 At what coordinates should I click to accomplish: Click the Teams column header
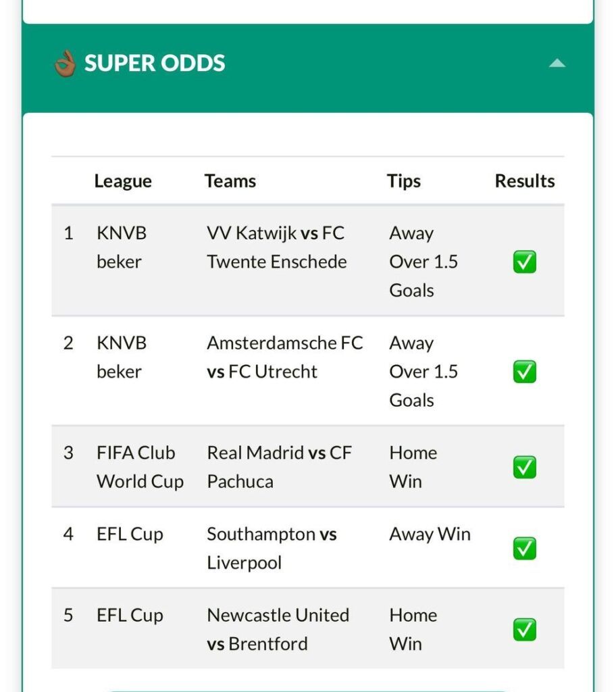(230, 181)
